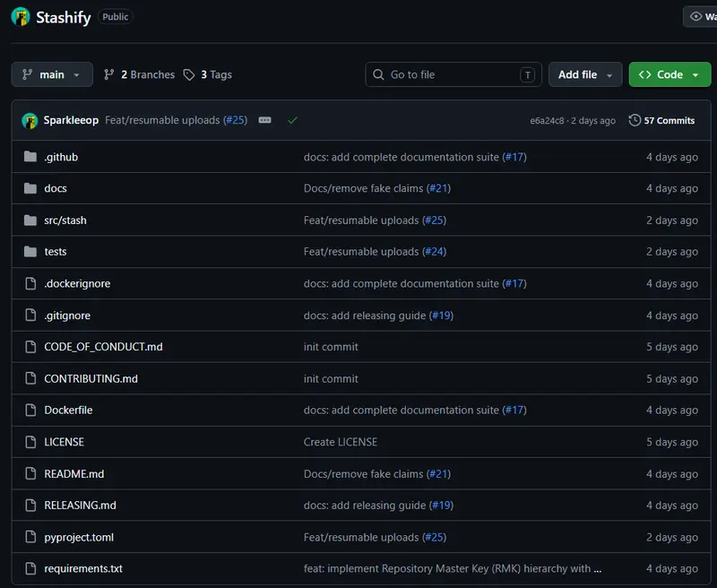Image resolution: width=717 pixels, height=588 pixels.
Task: Open the README.md file
Action: tap(74, 473)
